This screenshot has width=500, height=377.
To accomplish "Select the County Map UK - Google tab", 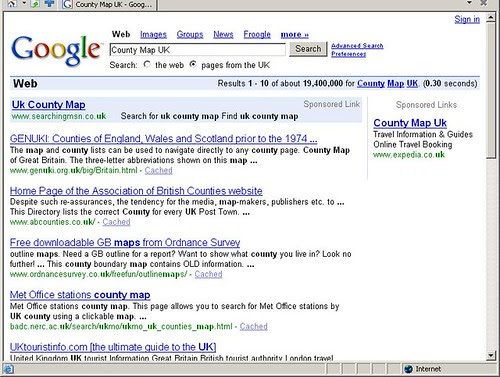I will click(109, 5).
